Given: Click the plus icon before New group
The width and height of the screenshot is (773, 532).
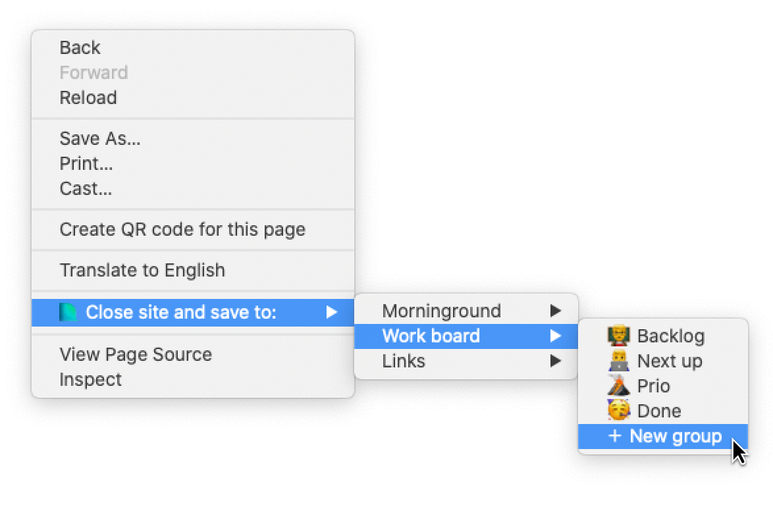Looking at the screenshot, I should click(x=614, y=436).
